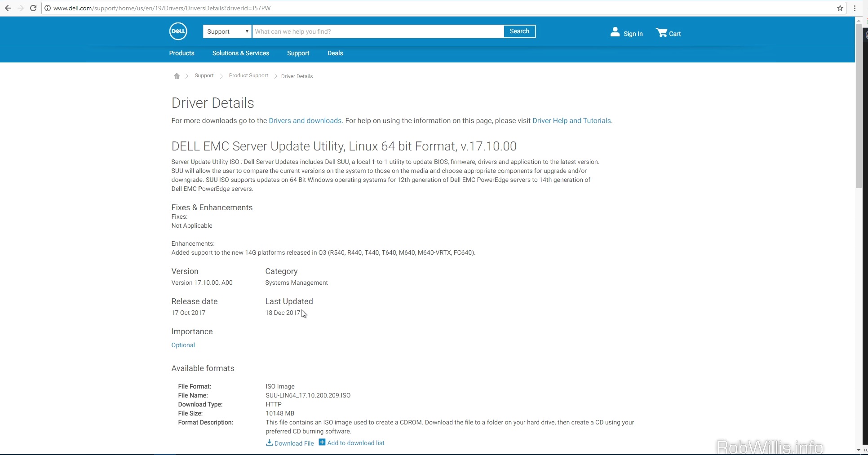
Task: Open the shopping Cart icon
Action: pos(661,32)
